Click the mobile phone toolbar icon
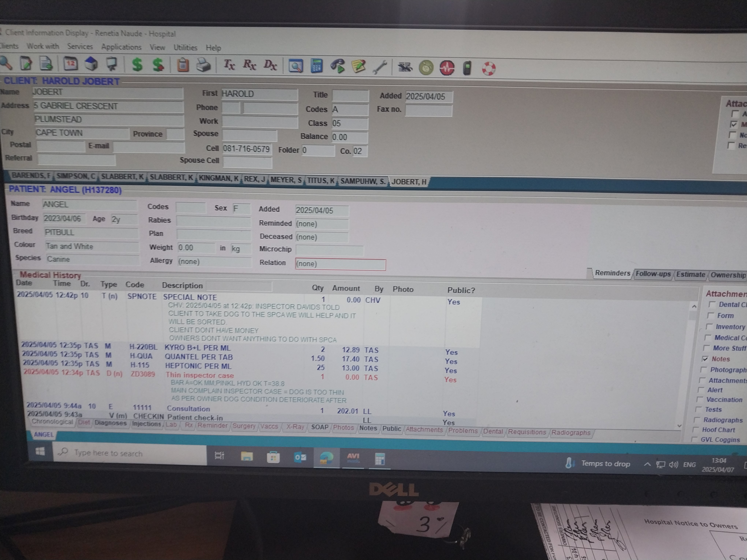747x560 pixels. (467, 68)
